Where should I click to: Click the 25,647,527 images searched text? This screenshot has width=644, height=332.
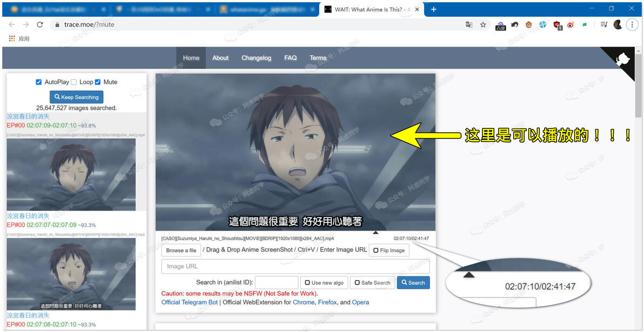pyautogui.click(x=76, y=108)
